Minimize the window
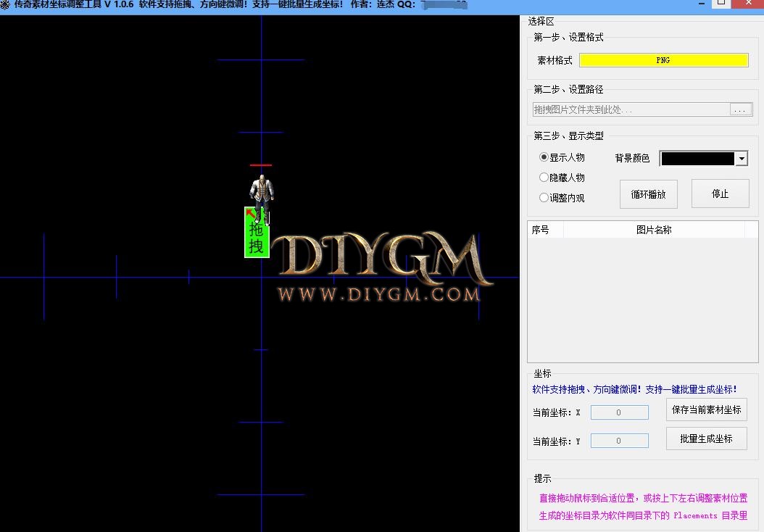The height and width of the screenshot is (532, 764). click(x=702, y=4)
